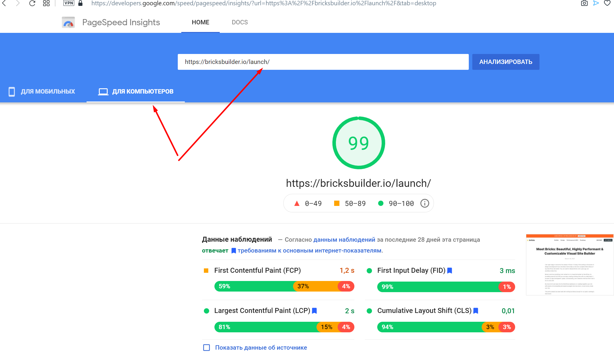The image size is (614, 364).
Task: Click LCP distribution bar 81% segment
Action: pos(265,327)
